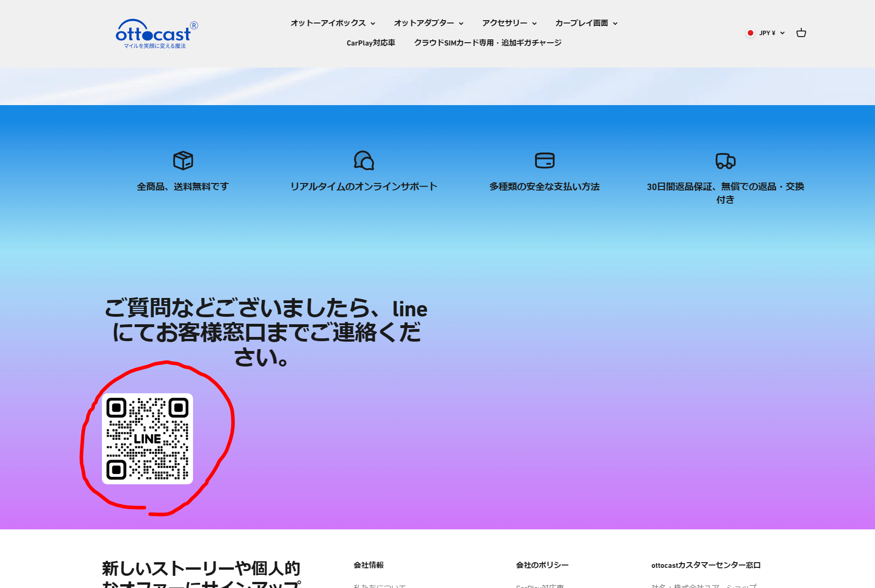Click the ottocast logo

tap(156, 34)
